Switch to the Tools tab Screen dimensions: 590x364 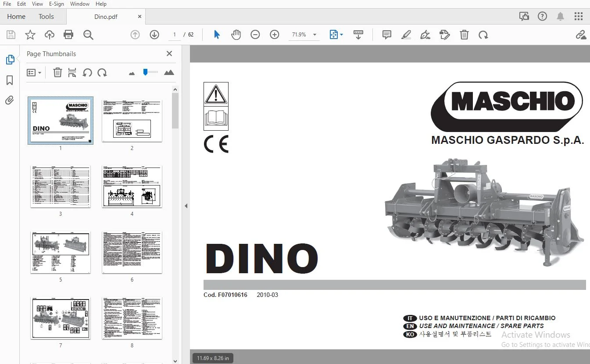tap(46, 17)
